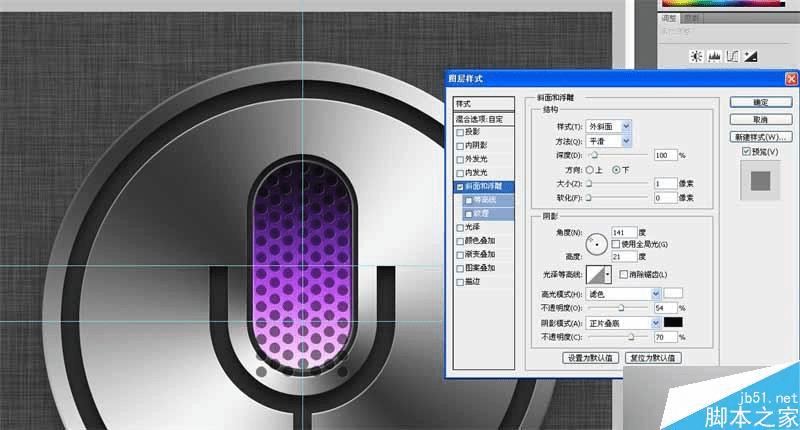This screenshot has width=800, height=430.
Task: Open the gloss contour picker arrow
Action: [x=608, y=275]
